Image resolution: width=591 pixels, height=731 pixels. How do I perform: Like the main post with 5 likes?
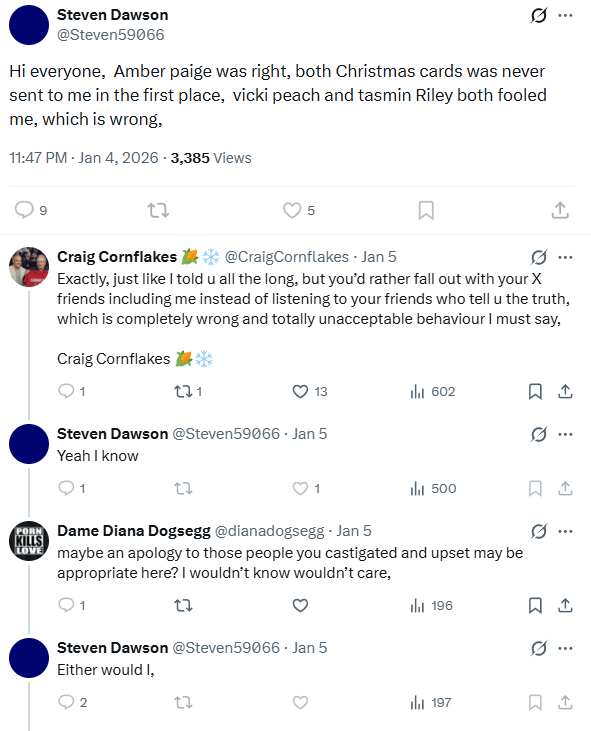[292, 210]
